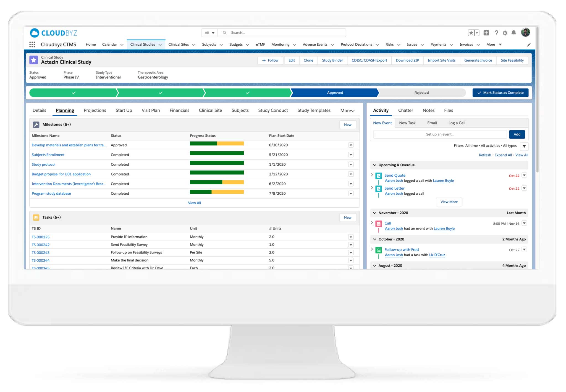This screenshot has width=566, height=392.
Task: Open the Salesforce App Launcher waffle icon
Action: tap(32, 44)
